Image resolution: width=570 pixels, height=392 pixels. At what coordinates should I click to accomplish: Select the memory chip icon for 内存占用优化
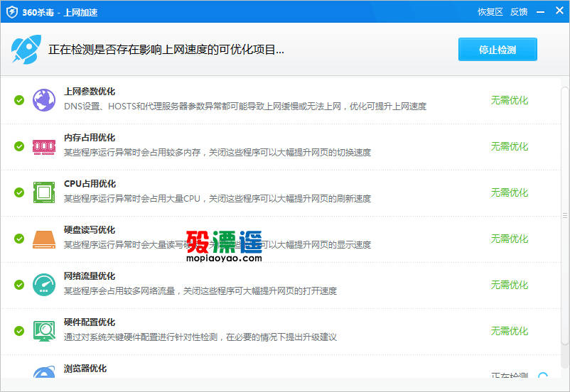coord(44,147)
